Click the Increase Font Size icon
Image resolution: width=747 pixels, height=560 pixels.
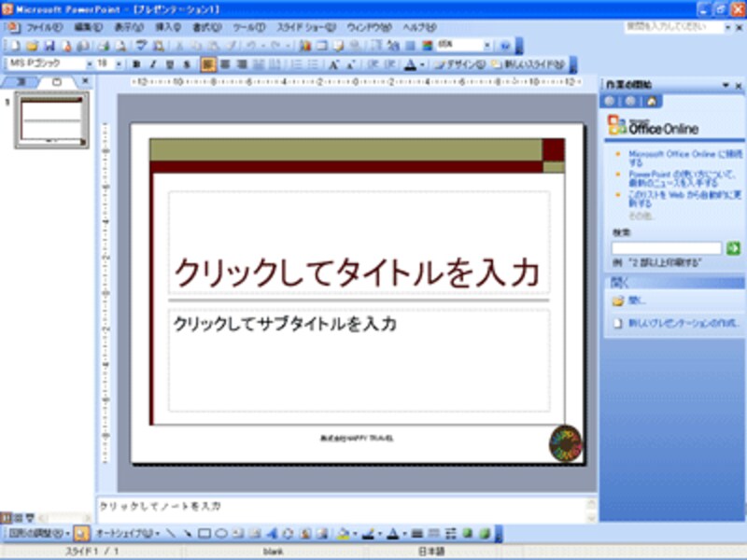(x=333, y=64)
